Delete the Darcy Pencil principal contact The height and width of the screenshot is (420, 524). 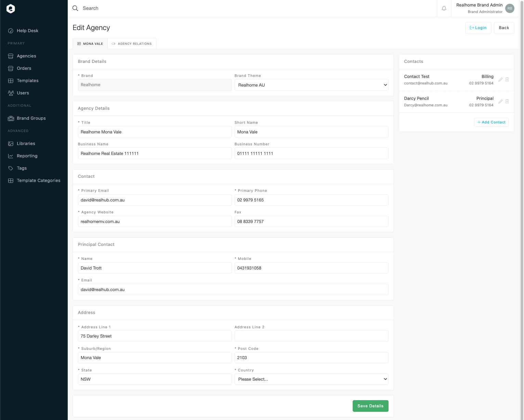click(x=507, y=101)
